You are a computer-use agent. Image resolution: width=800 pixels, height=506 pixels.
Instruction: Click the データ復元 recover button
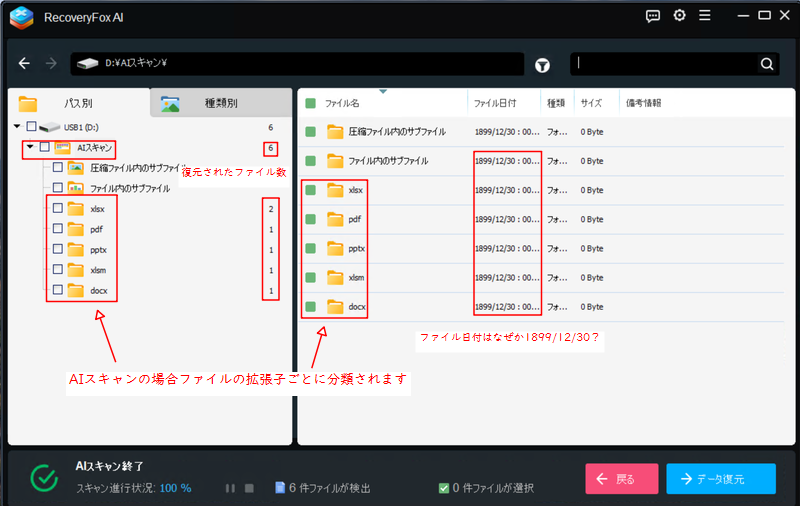[720, 479]
